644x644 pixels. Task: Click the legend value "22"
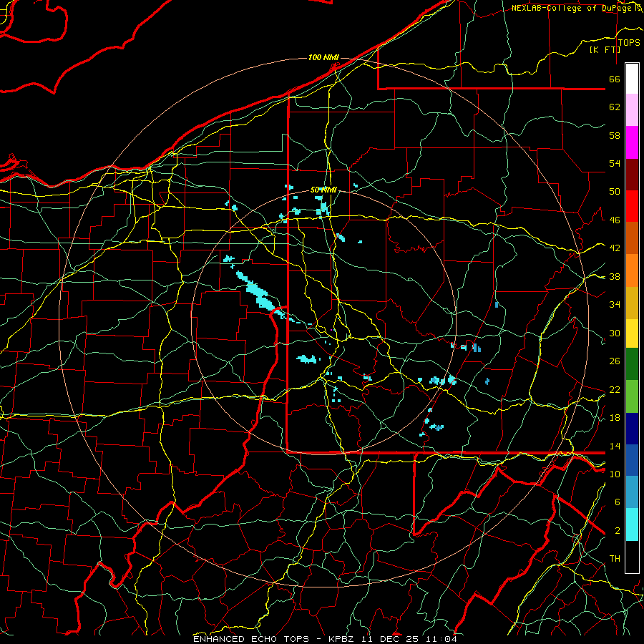pyautogui.click(x=615, y=389)
